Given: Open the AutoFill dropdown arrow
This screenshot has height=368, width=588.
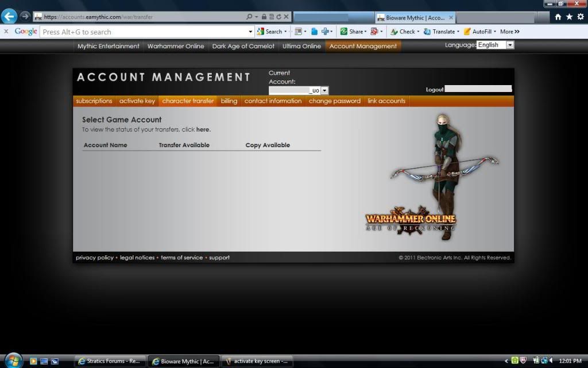Looking at the screenshot, I should tap(494, 32).
